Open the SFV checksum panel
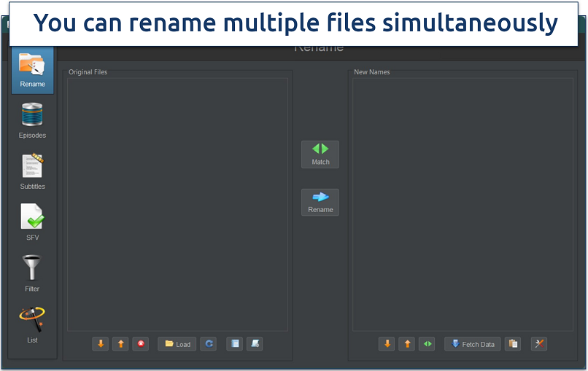 [x=32, y=222]
